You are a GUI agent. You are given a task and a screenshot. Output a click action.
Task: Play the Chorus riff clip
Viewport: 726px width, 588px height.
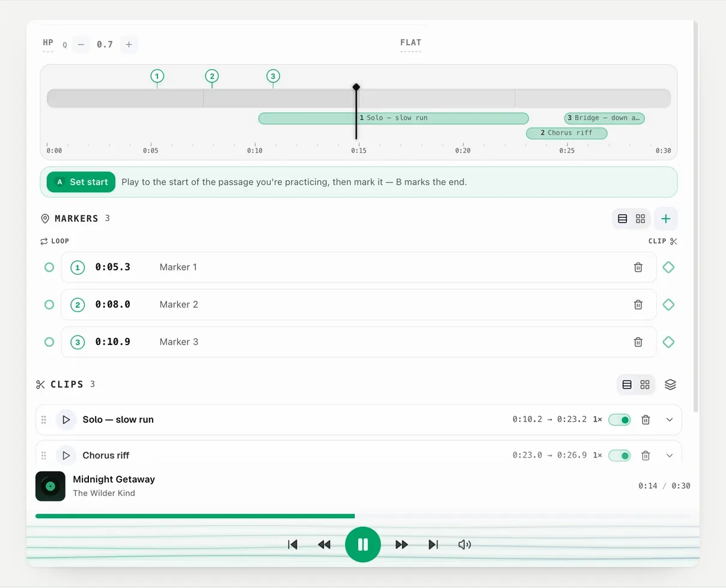pyautogui.click(x=66, y=456)
